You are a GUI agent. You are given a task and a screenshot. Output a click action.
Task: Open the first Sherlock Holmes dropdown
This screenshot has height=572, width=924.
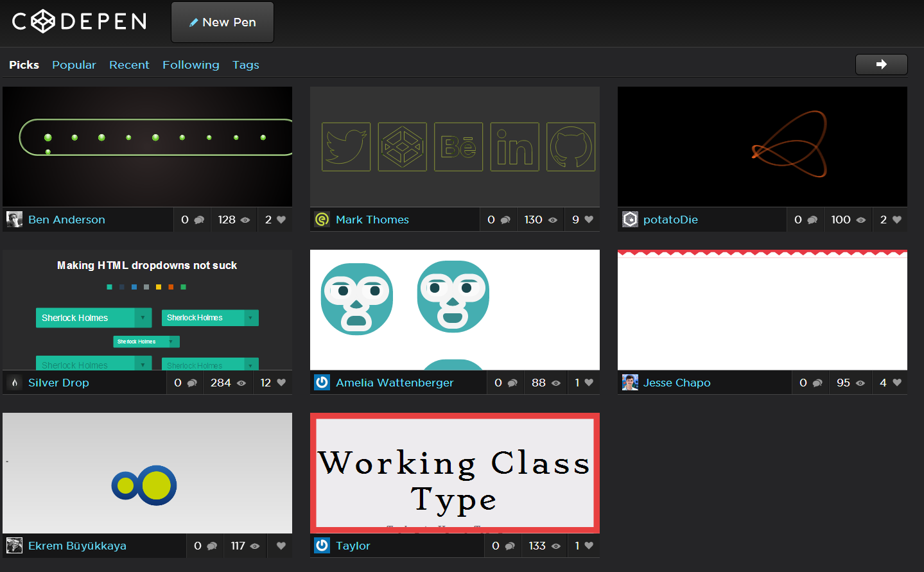pyautogui.click(x=94, y=317)
